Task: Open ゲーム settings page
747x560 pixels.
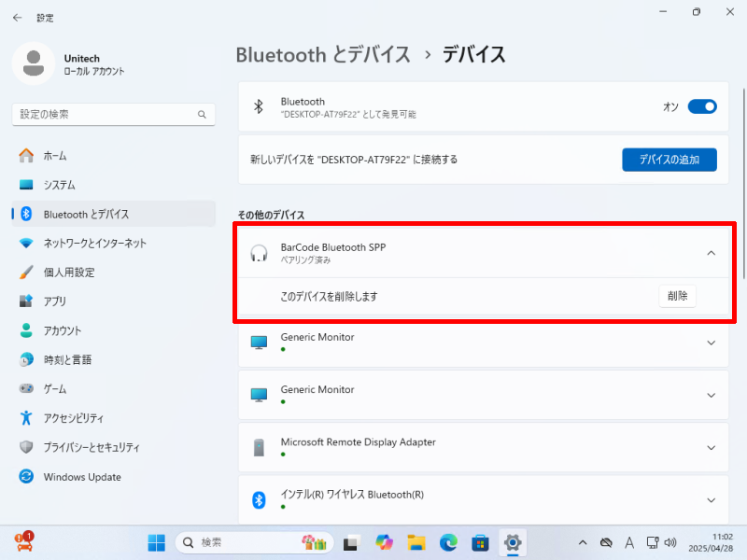Action: coord(113,388)
